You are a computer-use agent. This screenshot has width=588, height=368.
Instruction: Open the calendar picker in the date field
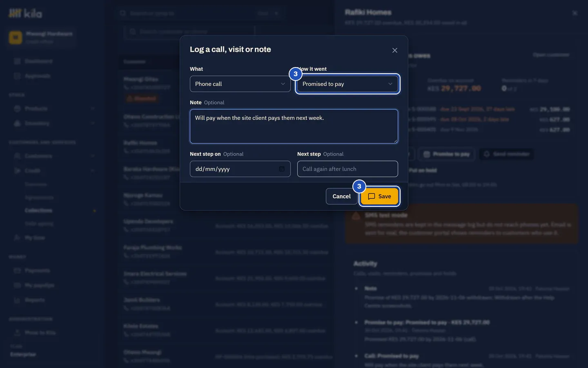(282, 169)
